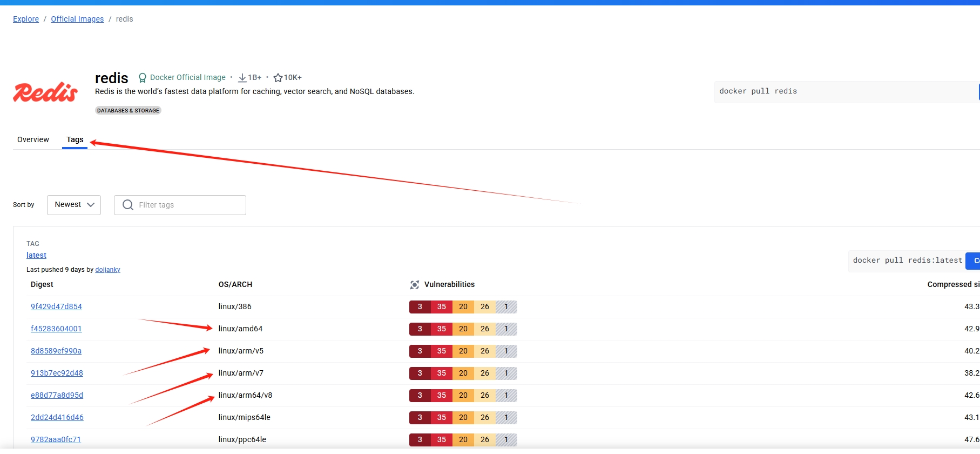Click the Digest column header
The height and width of the screenshot is (454, 980).
pos(42,284)
